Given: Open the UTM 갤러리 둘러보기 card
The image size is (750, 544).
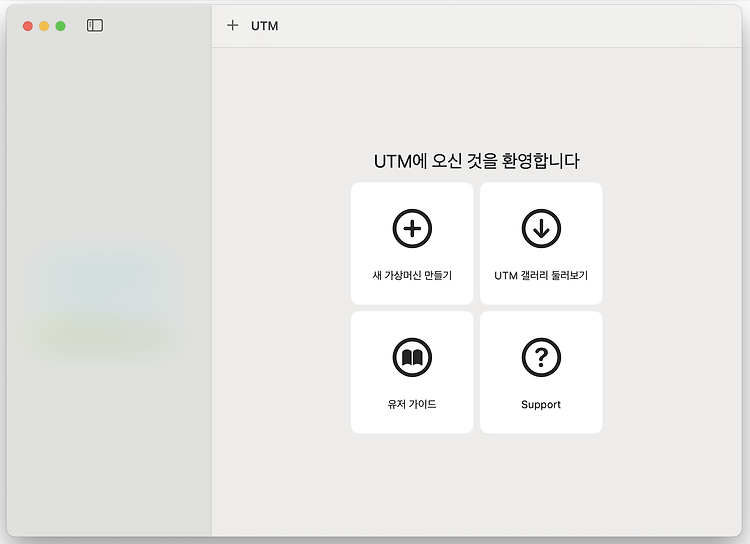Looking at the screenshot, I should tap(541, 243).
